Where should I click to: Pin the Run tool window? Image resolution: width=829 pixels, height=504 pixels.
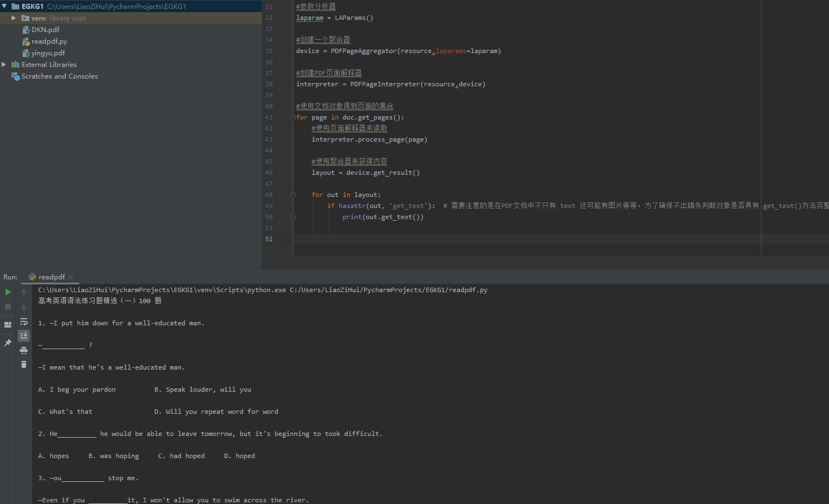click(8, 342)
